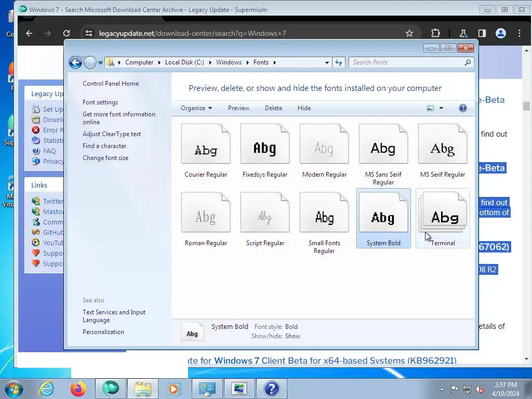Navigate to Local Disk (C:) breadcrumb
This screenshot has height=399, width=532.
pos(184,62)
